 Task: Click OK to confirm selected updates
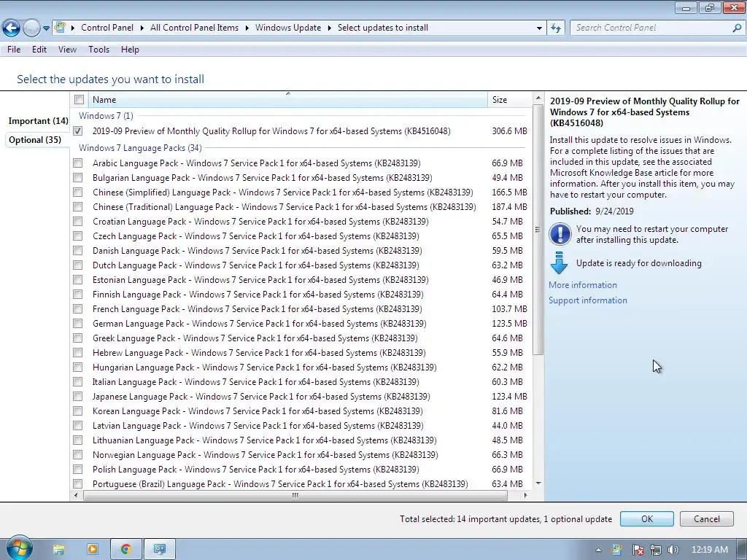(x=647, y=519)
